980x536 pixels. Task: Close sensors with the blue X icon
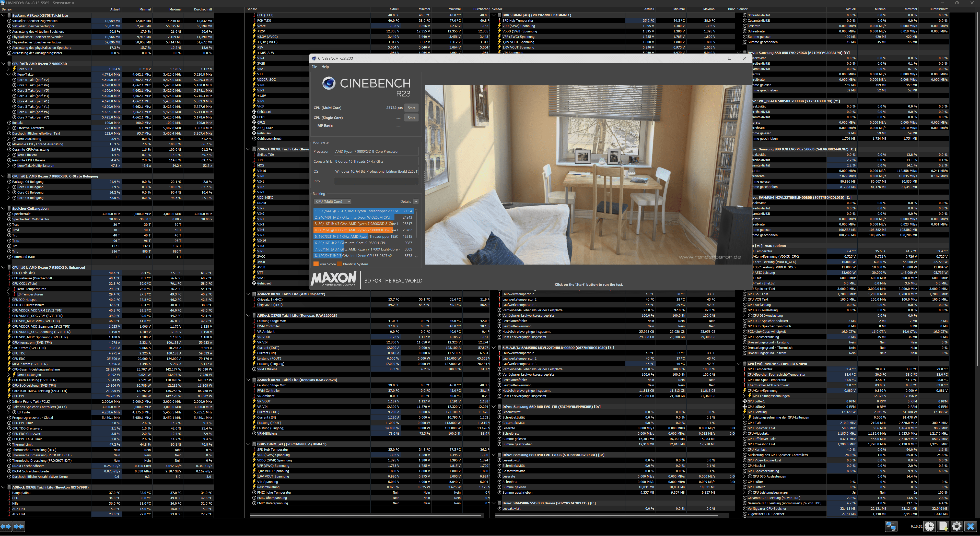point(971,526)
